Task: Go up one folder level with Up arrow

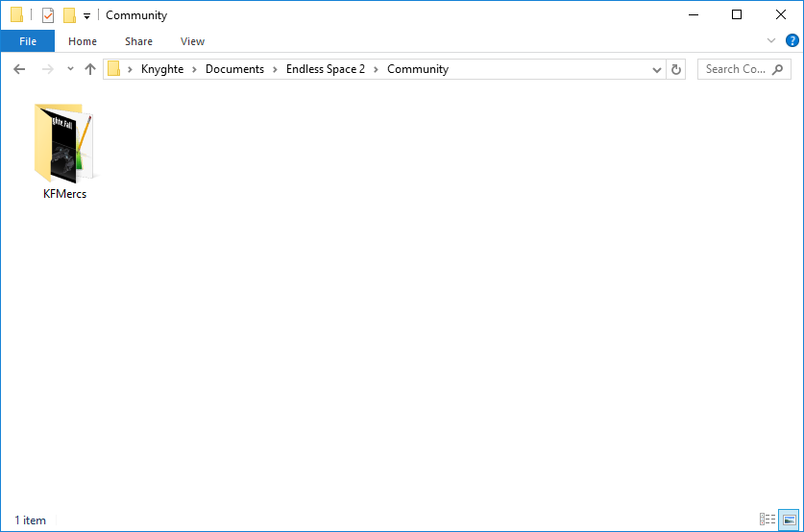Action: coord(90,69)
